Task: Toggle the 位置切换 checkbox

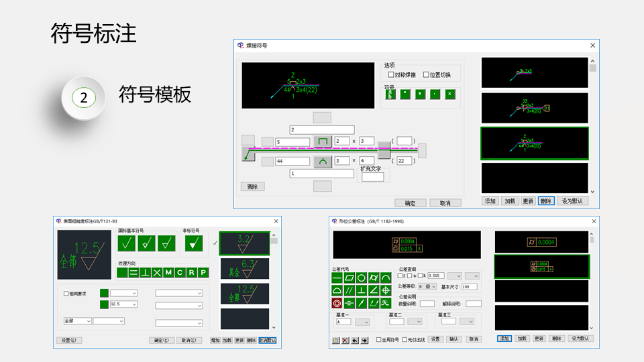Action: pyautogui.click(x=426, y=74)
